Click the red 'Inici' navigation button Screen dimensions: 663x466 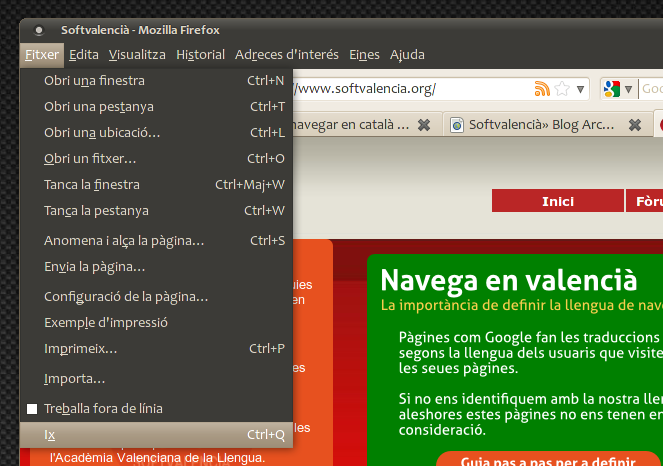coord(558,201)
